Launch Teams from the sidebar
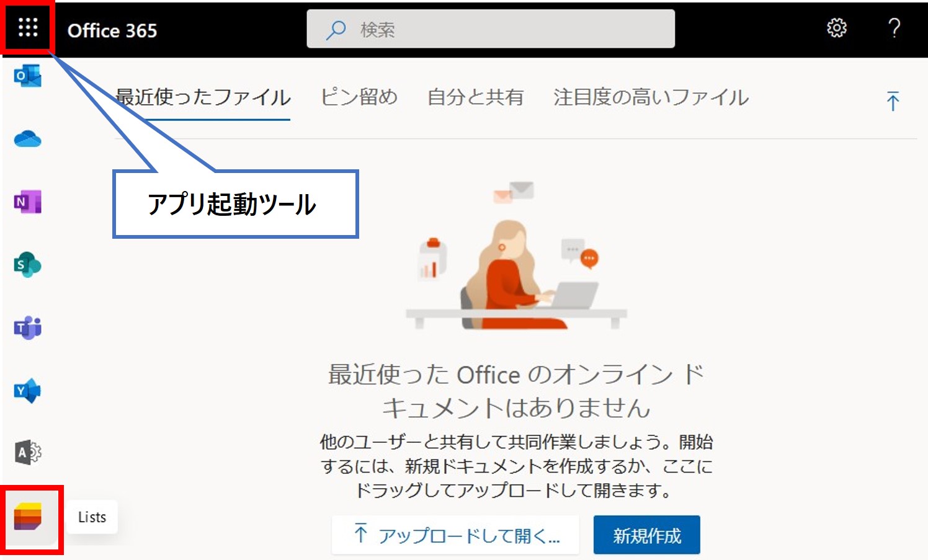Screen dimensions: 928x560 pyautogui.click(x=27, y=328)
